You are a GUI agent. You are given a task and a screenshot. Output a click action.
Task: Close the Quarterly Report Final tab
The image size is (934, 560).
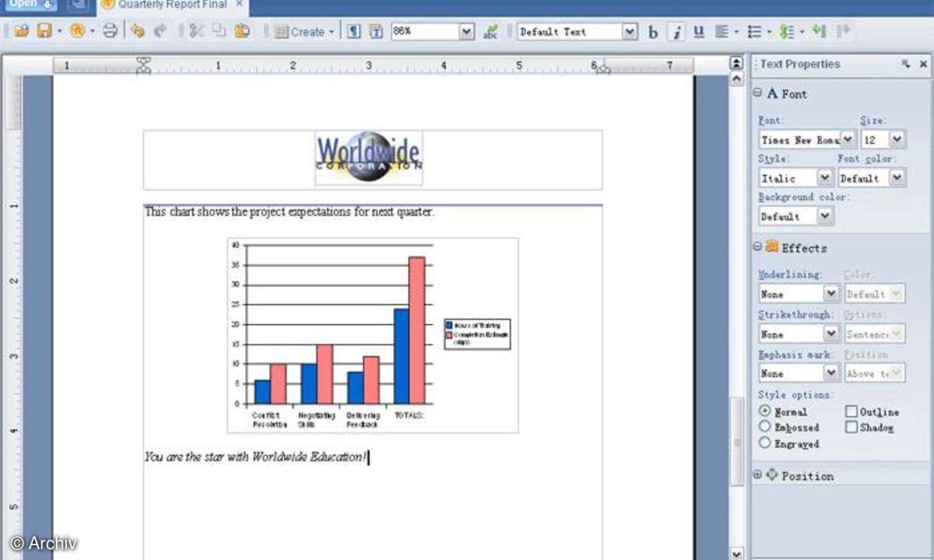239,5
